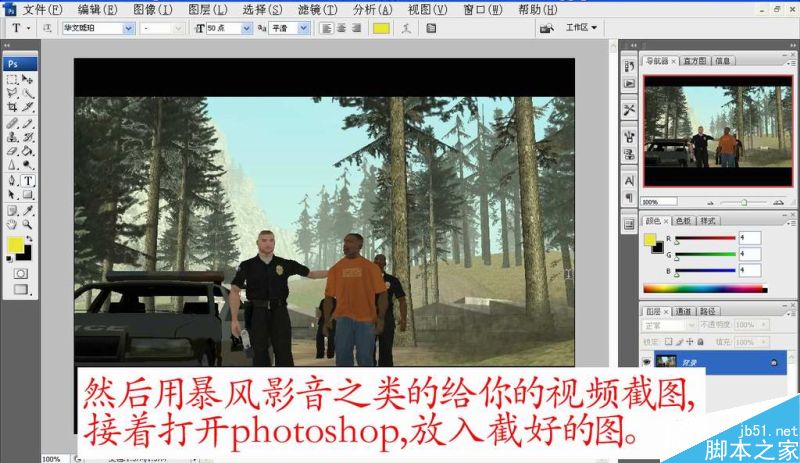Image resolution: width=800 pixels, height=463 pixels.
Task: Open the 图像(I) menu
Action: point(153,9)
